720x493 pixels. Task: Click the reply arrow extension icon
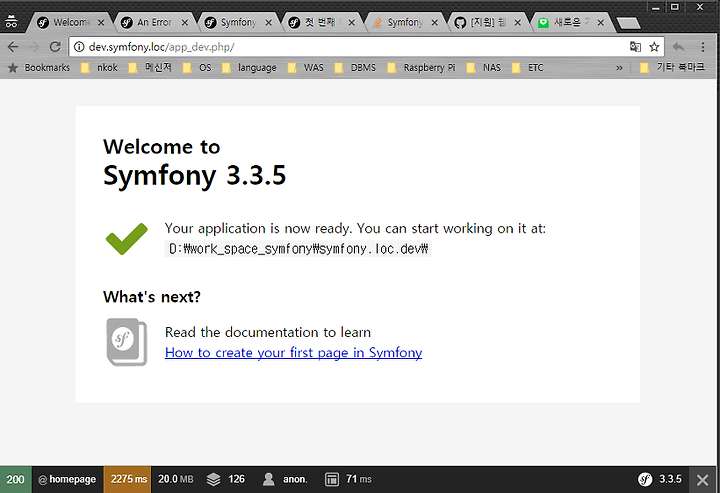(678, 47)
